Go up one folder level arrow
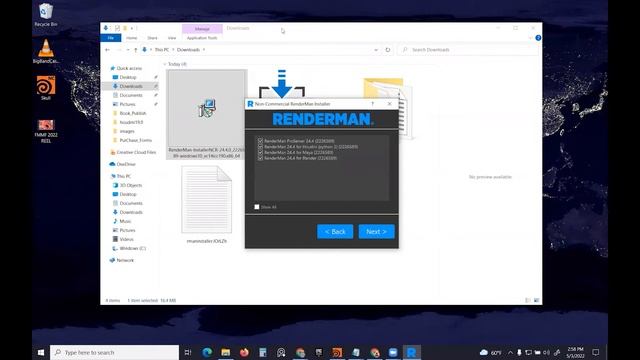Image resolution: width=640 pixels, height=360 pixels. (136, 50)
